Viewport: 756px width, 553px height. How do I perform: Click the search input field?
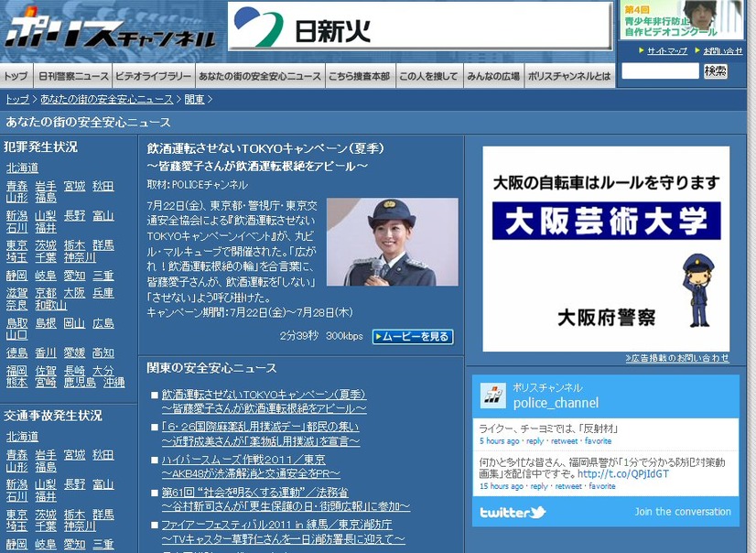pyautogui.click(x=660, y=71)
